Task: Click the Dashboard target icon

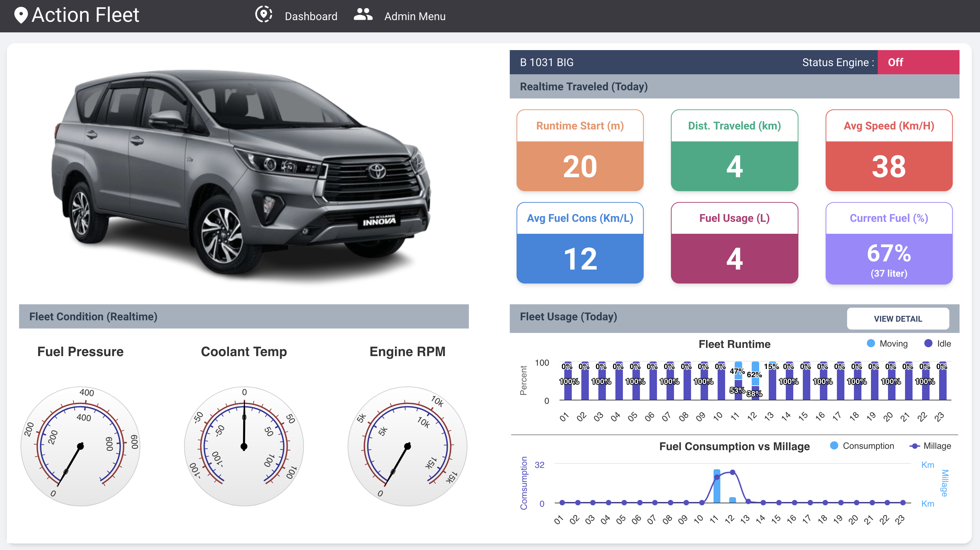Action: [264, 14]
